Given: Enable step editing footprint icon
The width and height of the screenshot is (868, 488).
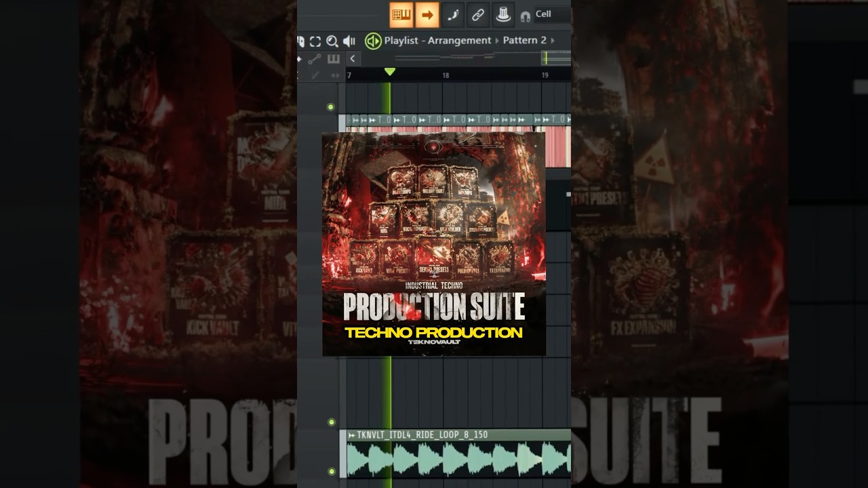Looking at the screenshot, I should pos(453,14).
